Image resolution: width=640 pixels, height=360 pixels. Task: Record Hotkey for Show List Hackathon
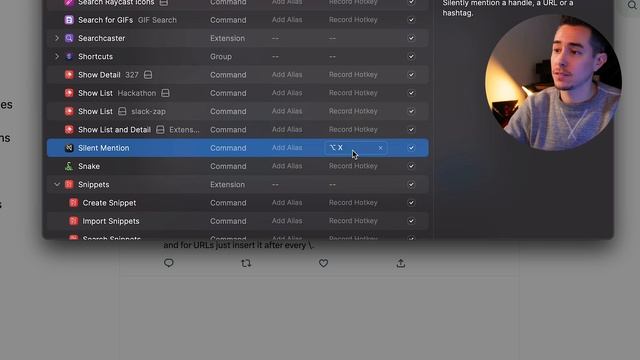[353, 93]
